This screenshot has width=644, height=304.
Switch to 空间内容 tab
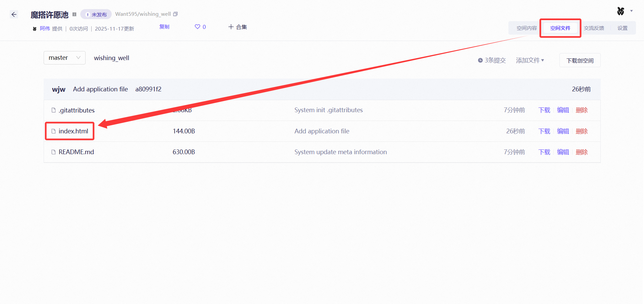[x=527, y=28]
